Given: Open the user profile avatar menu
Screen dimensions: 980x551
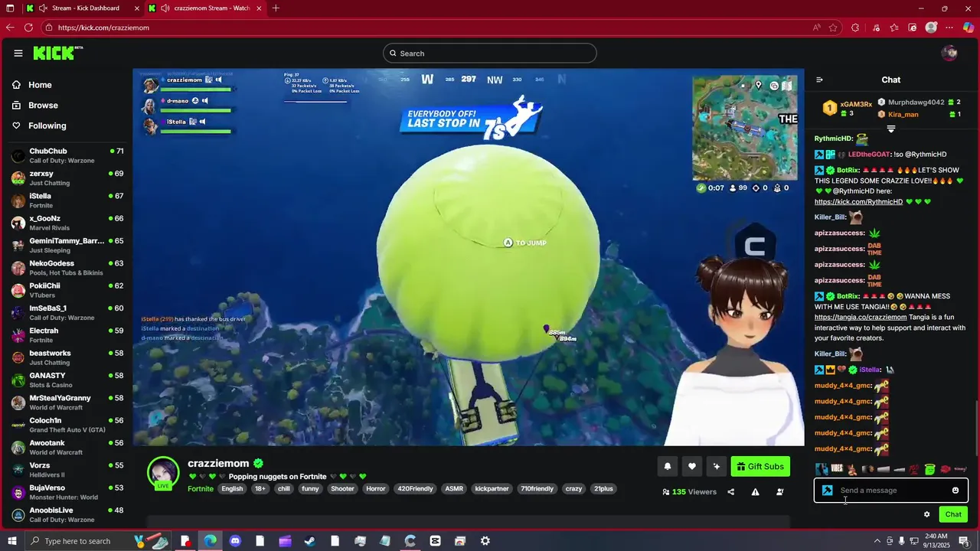Looking at the screenshot, I should 949,53.
